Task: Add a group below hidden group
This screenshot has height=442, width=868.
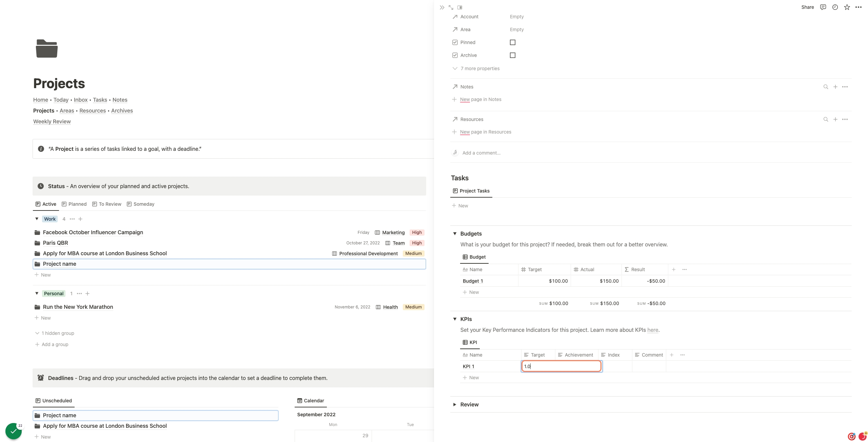Action: coord(52,344)
